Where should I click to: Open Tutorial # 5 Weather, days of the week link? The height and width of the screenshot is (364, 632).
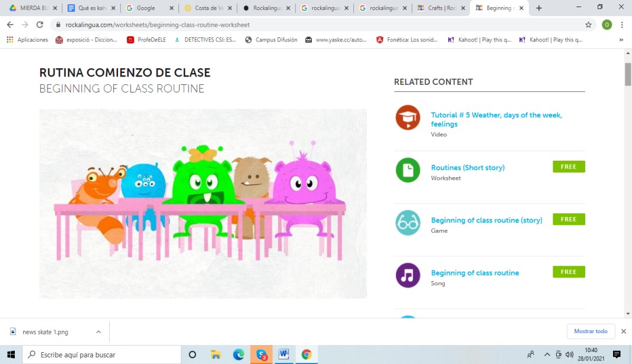(496, 119)
